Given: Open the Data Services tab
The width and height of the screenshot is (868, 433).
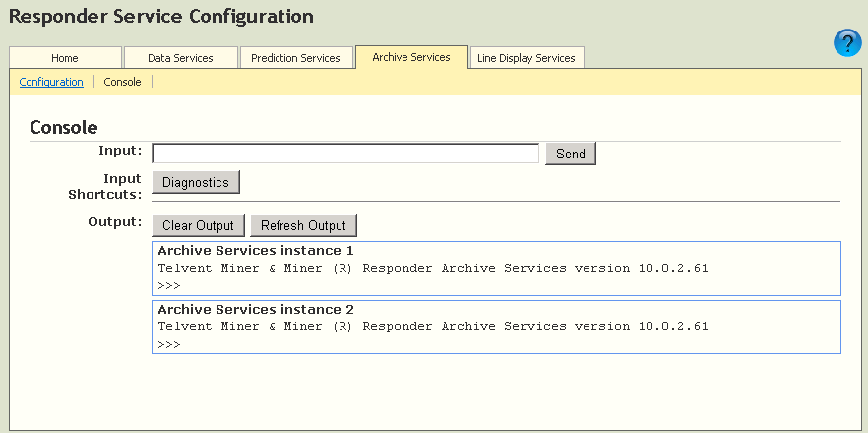Looking at the screenshot, I should (180, 58).
